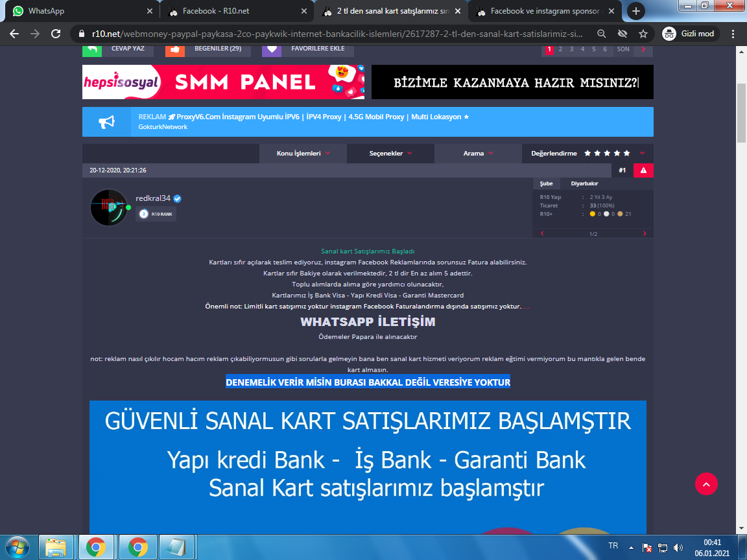Open the hepsisosyal SMM PANEL banner
747x560 pixels.
(x=223, y=82)
